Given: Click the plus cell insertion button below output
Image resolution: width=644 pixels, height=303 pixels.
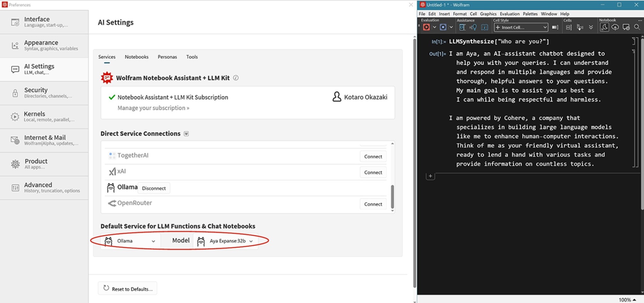Looking at the screenshot, I should click(x=430, y=176).
